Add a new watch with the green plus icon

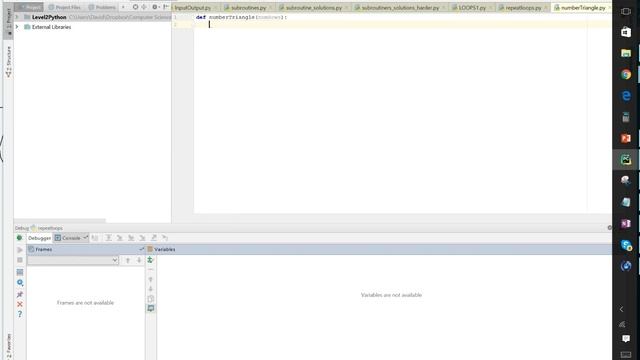point(150,260)
